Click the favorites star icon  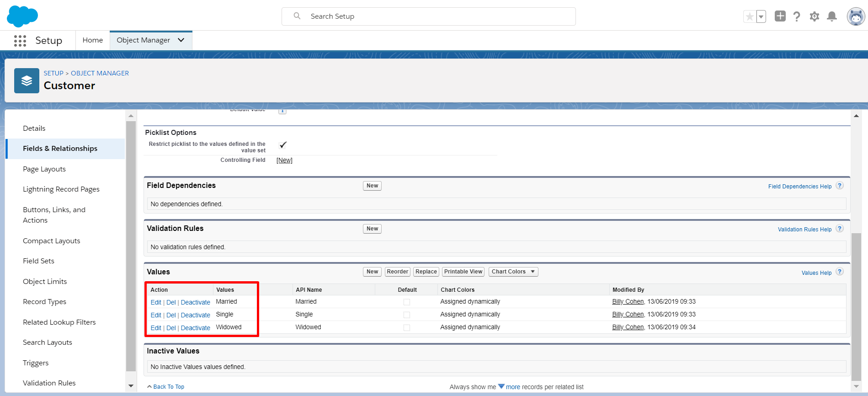[750, 17]
